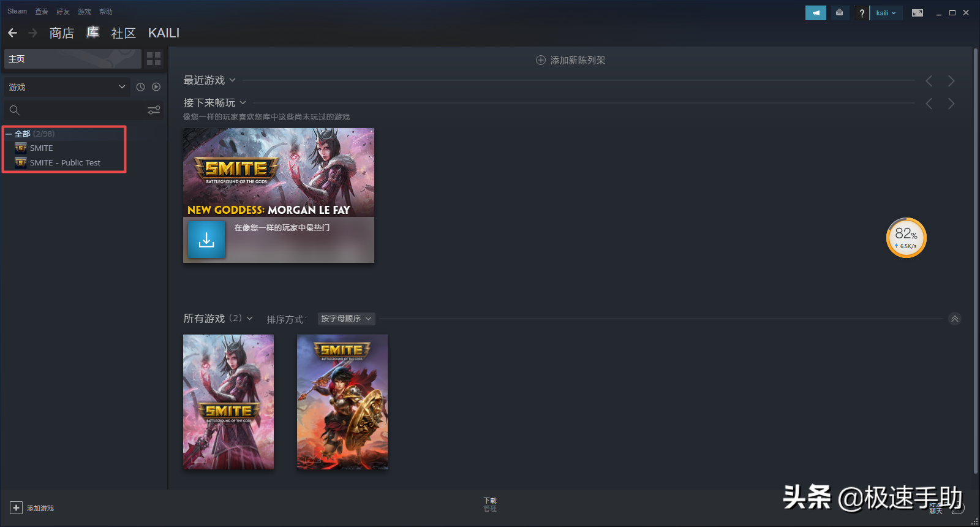Open the 游戏 filter dropdown
This screenshot has width=980, height=527.
pyautogui.click(x=67, y=87)
